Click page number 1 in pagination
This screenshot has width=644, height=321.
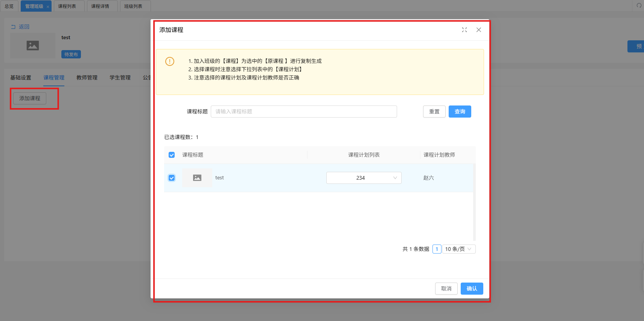pos(437,249)
